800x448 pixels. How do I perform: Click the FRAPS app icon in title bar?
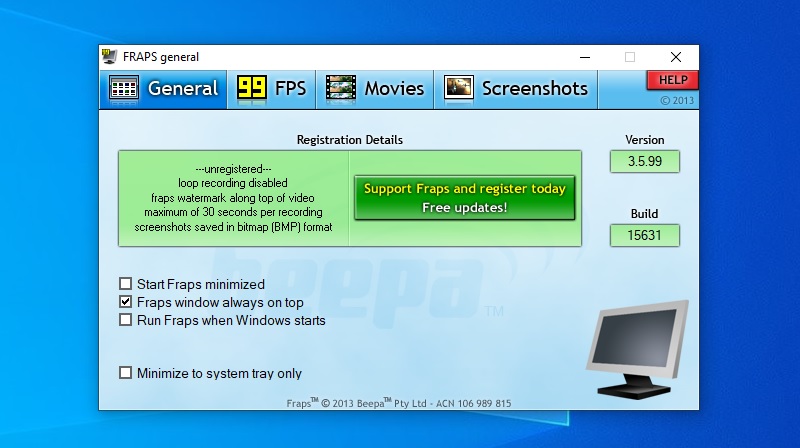point(109,57)
